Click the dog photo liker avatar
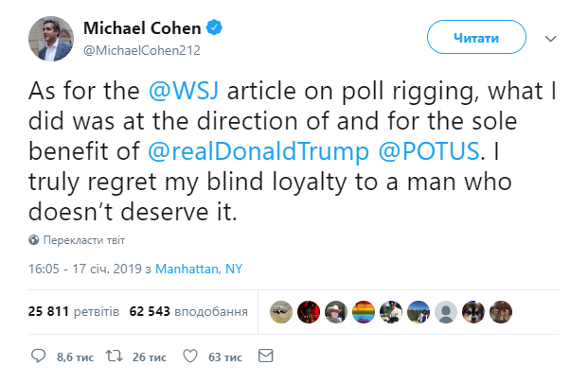 click(473, 310)
